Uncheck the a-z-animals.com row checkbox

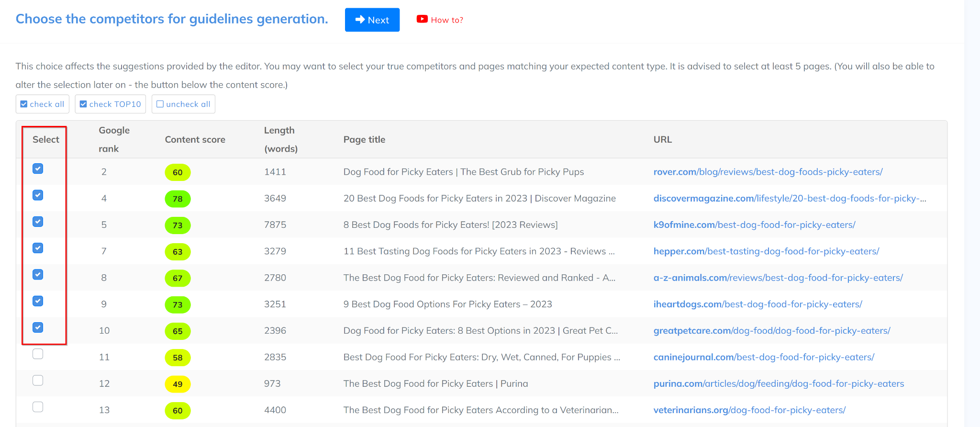click(x=38, y=274)
